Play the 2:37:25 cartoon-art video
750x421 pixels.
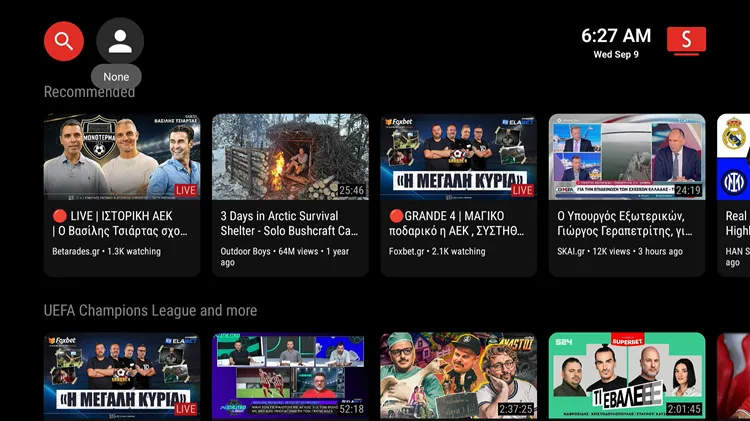coord(459,376)
